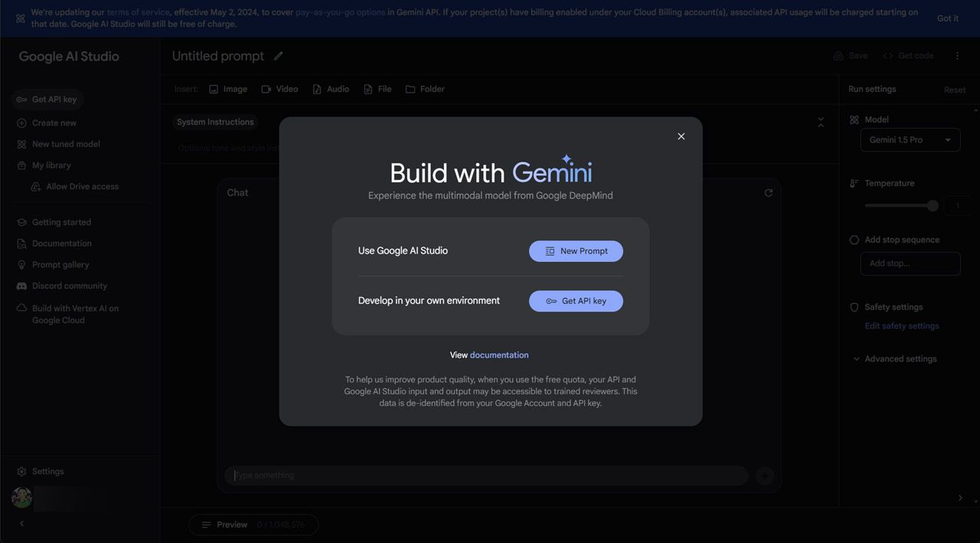Open the Gemini 1.5 Pro model dropdown
Viewport: 980px width, 543px height.
click(910, 140)
